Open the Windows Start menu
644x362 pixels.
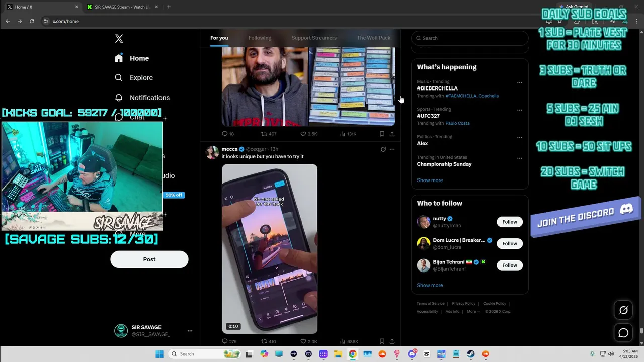pyautogui.click(x=159, y=354)
